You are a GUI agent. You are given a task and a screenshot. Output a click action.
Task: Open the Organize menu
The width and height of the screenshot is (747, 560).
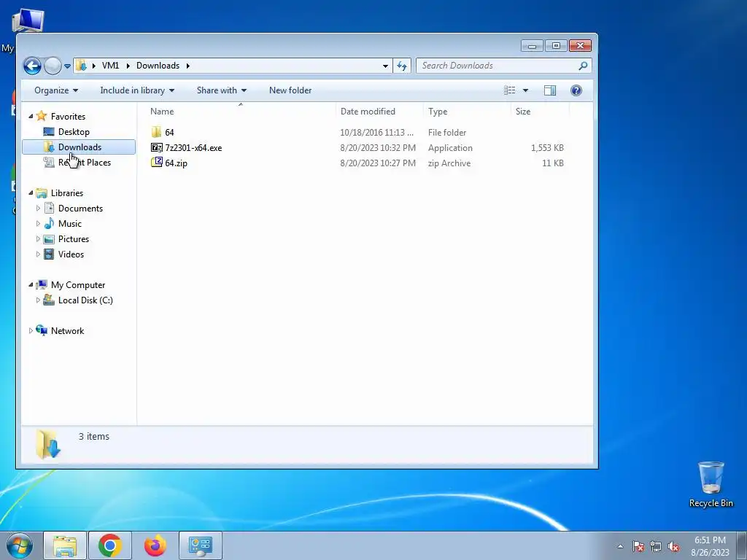56,90
